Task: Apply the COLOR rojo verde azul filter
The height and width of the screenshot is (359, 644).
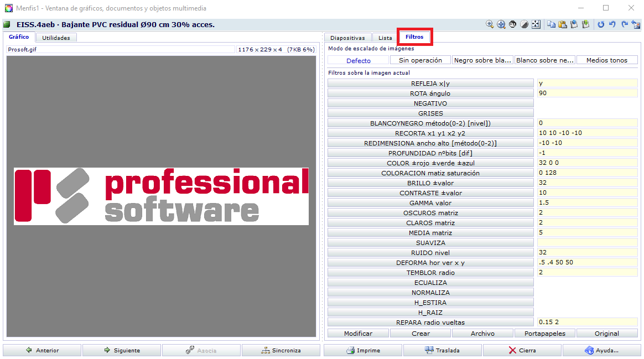Action: (430, 163)
